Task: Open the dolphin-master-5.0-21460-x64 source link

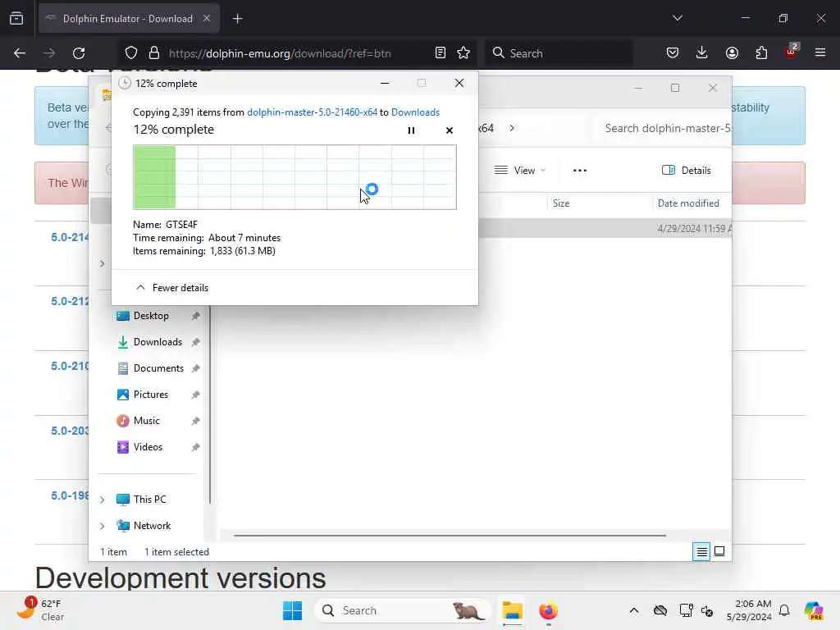Action: pos(312,112)
